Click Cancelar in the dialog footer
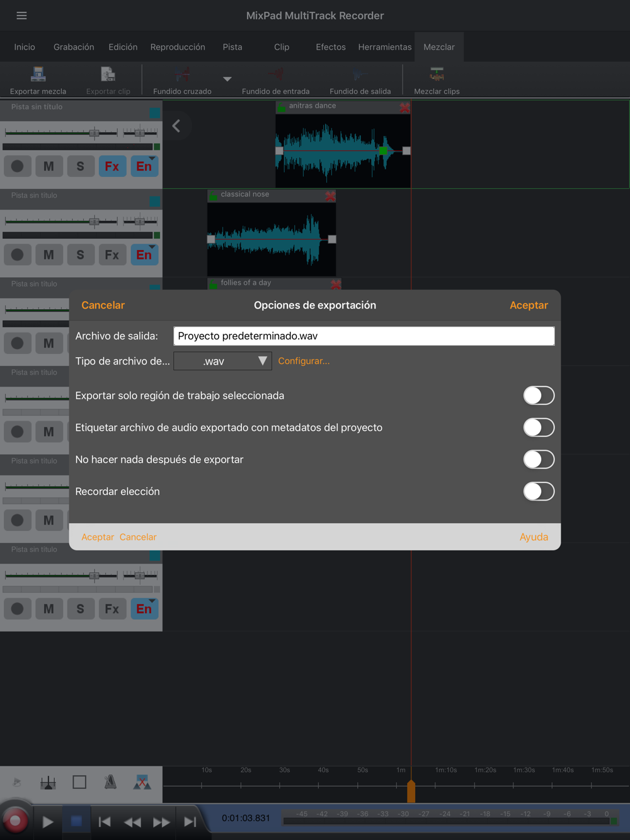 coord(138,537)
